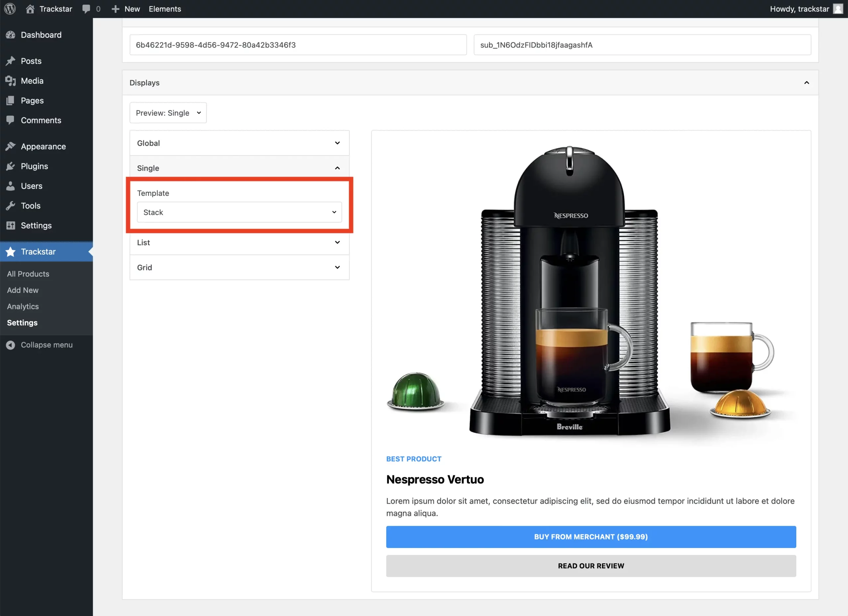Click the Nespresso Vertuo product title

coord(435,479)
